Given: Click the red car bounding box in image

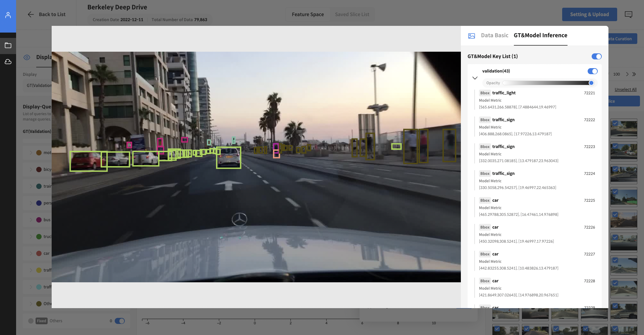Looking at the screenshot, I should [89, 161].
